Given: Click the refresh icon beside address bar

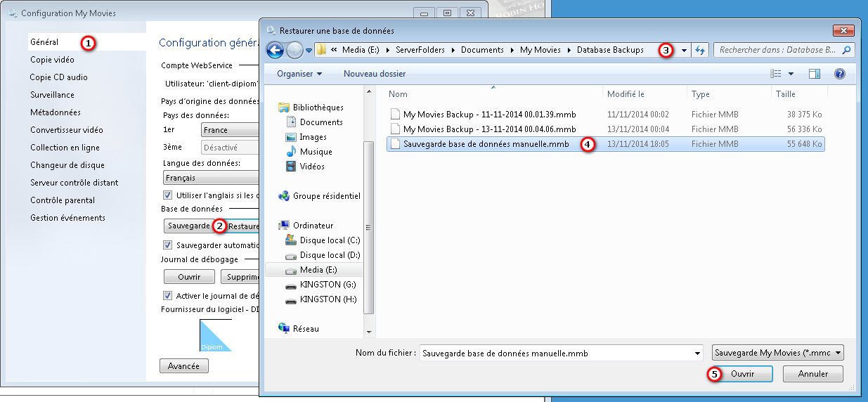Looking at the screenshot, I should tap(700, 50).
